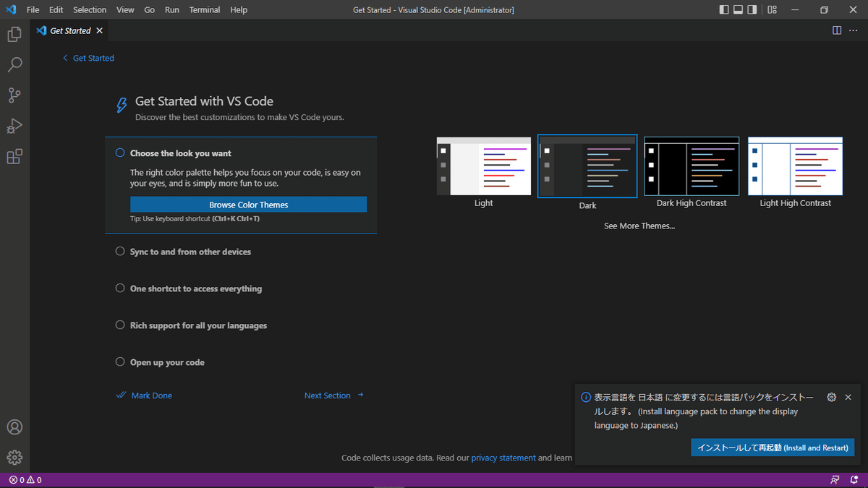Open notifications bell in status bar
This screenshot has width=868, height=488.
tap(854, 480)
